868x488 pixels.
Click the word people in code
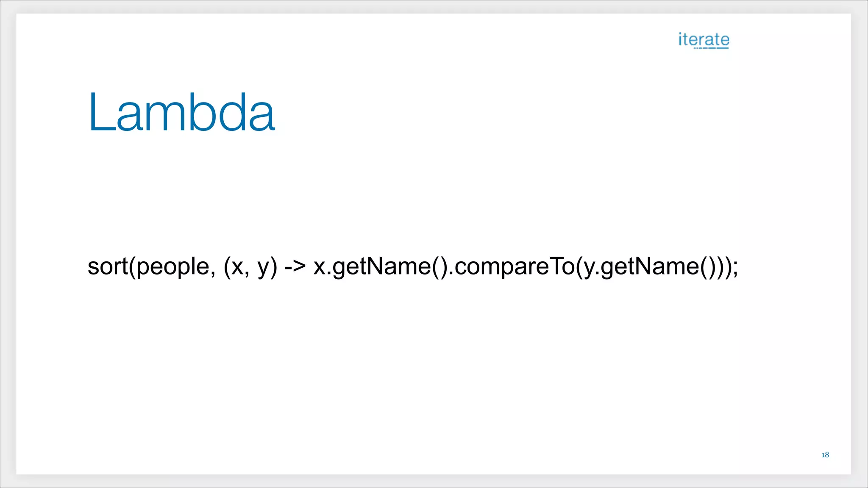(x=172, y=267)
